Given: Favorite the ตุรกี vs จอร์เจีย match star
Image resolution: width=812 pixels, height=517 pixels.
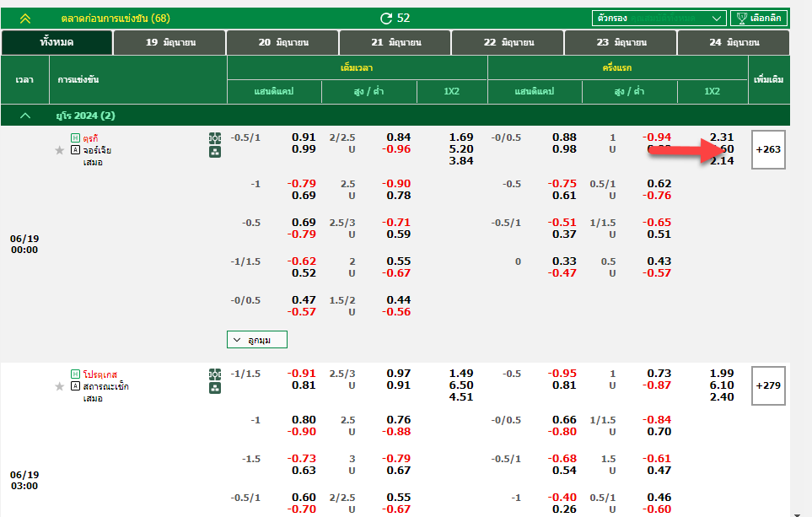Looking at the screenshot, I should pos(60,150).
